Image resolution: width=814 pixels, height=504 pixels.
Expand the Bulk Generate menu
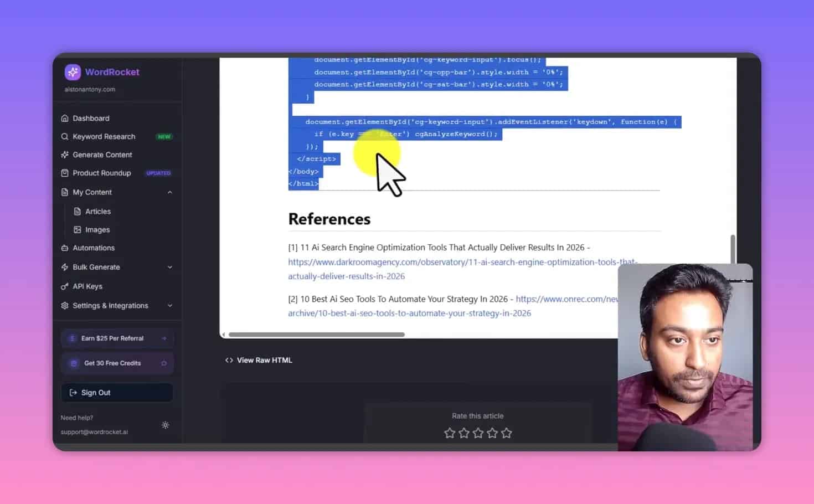tap(170, 267)
